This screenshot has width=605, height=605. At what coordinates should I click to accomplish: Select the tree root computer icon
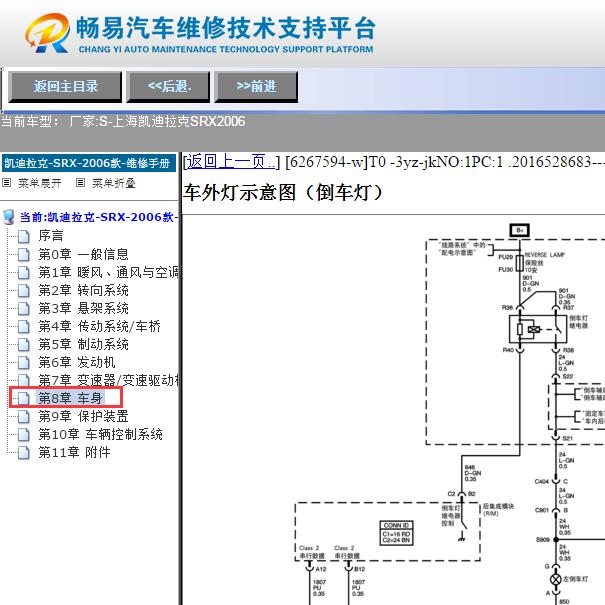[9, 217]
